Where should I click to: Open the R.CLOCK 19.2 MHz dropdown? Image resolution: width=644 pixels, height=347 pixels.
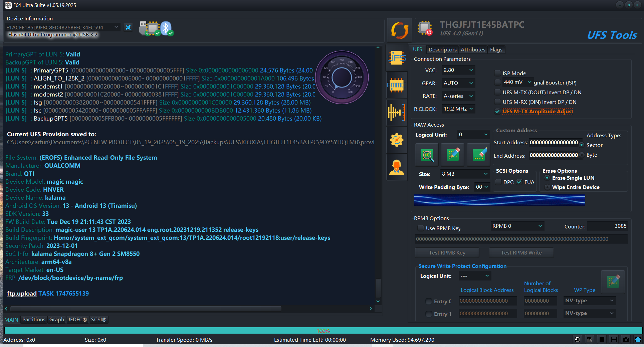(458, 109)
